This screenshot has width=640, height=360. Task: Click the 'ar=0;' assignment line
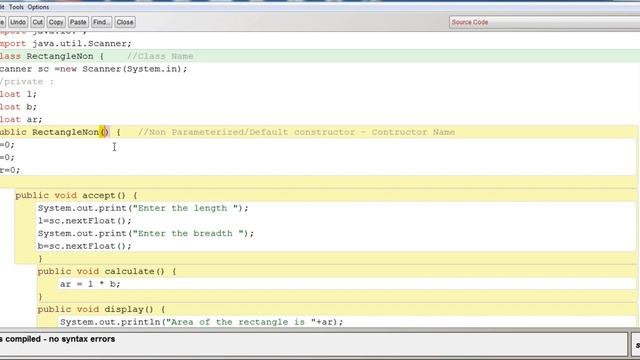point(10,170)
